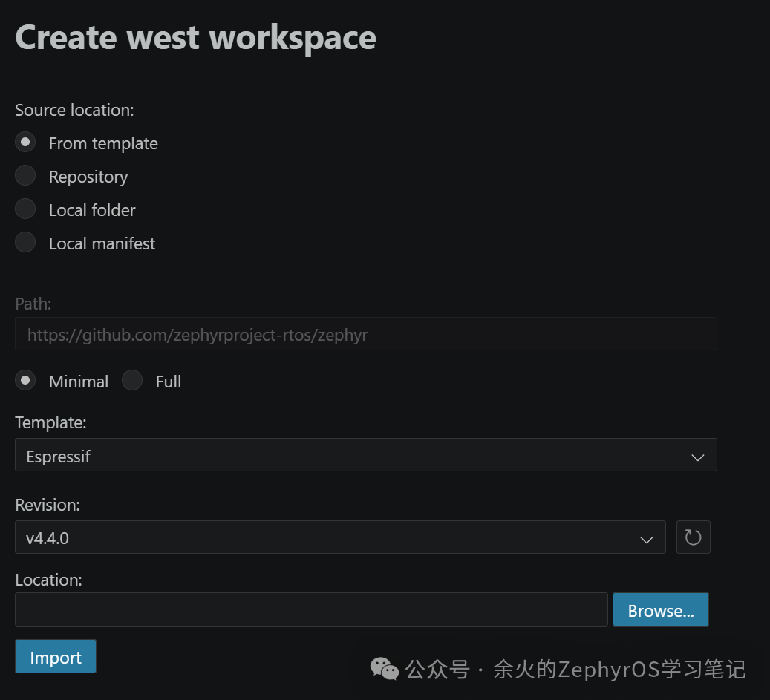770x700 pixels.
Task: Select the From template source option
Action: (x=25, y=143)
